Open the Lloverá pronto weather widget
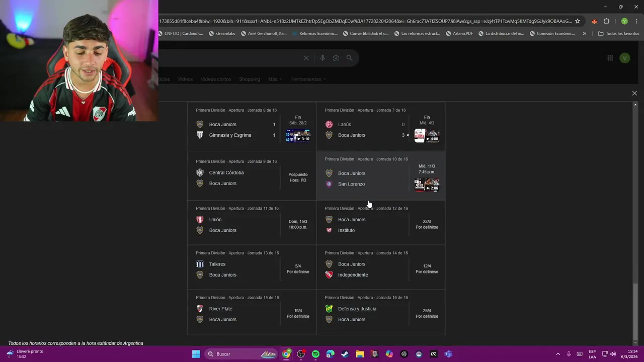This screenshot has width=644, height=362. tap(25, 354)
